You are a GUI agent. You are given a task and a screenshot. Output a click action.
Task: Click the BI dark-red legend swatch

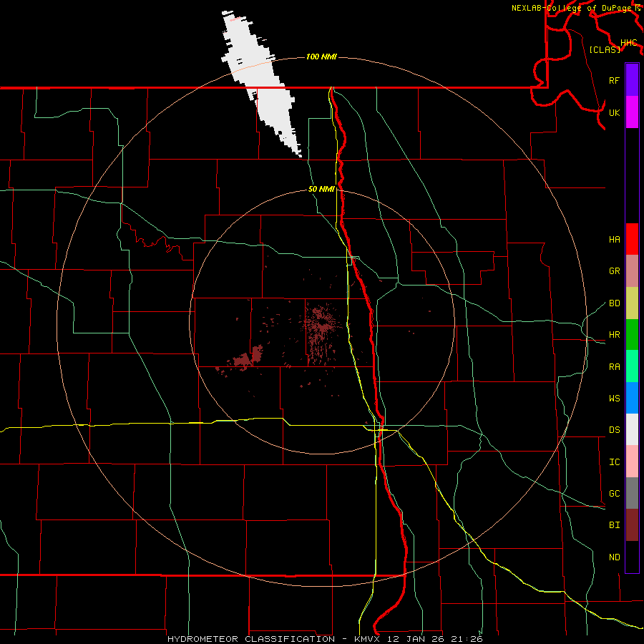(632, 525)
